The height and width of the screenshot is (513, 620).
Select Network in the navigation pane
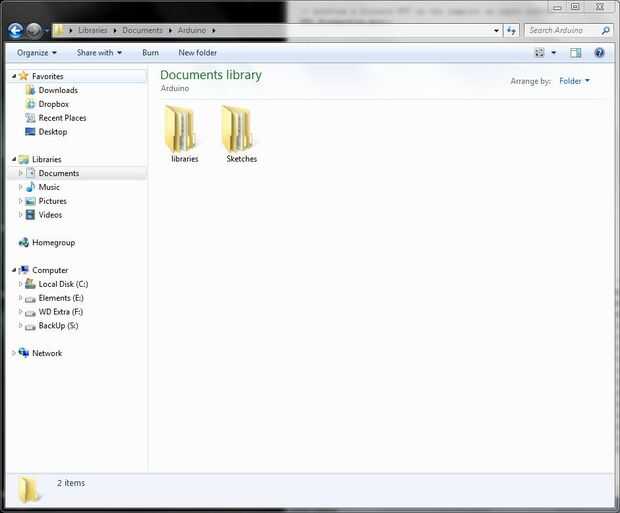[x=47, y=353]
